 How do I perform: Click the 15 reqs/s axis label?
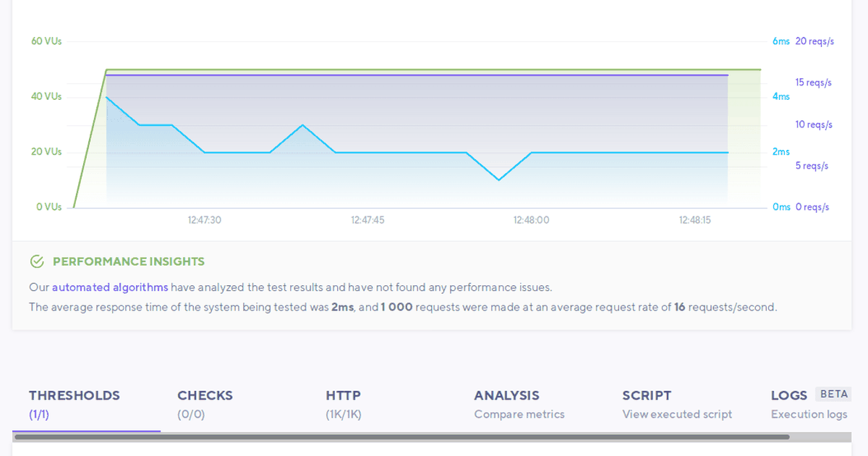pyautogui.click(x=814, y=83)
